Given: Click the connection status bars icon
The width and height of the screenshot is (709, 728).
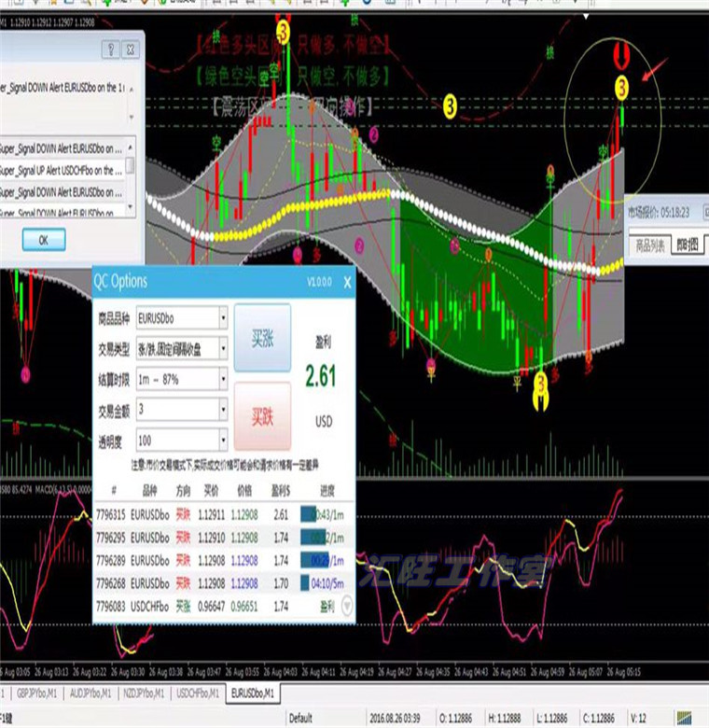Looking at the screenshot, I should tap(688, 719).
